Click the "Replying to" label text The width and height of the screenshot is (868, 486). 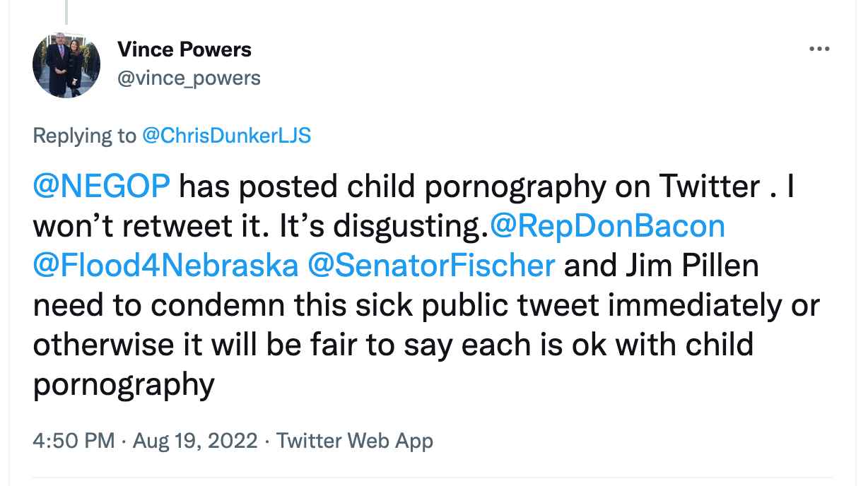coord(85,135)
